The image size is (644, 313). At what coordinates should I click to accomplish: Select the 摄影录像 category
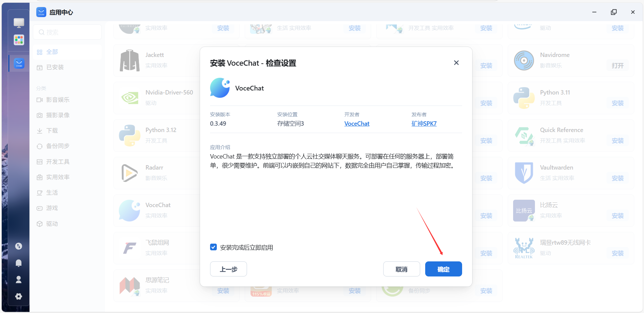click(67, 115)
